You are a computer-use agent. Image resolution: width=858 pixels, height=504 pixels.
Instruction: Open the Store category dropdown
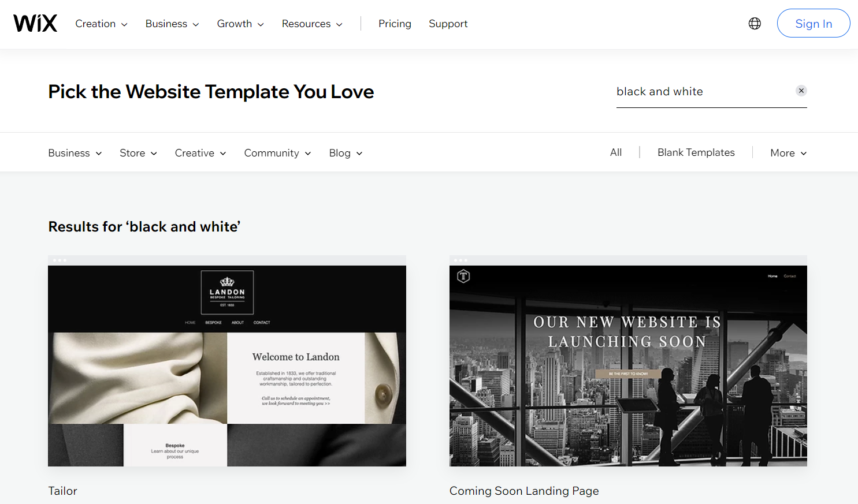pyautogui.click(x=138, y=153)
